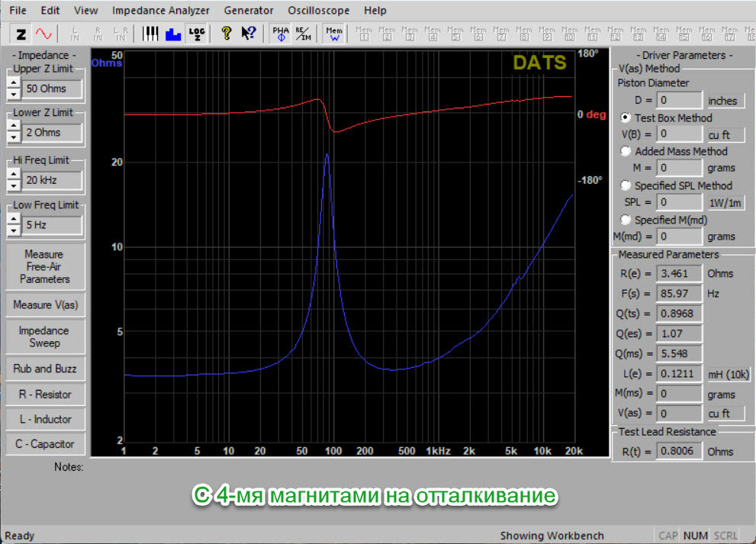Toggle the PHA phase display icon
The height and width of the screenshot is (544, 756).
[281, 34]
